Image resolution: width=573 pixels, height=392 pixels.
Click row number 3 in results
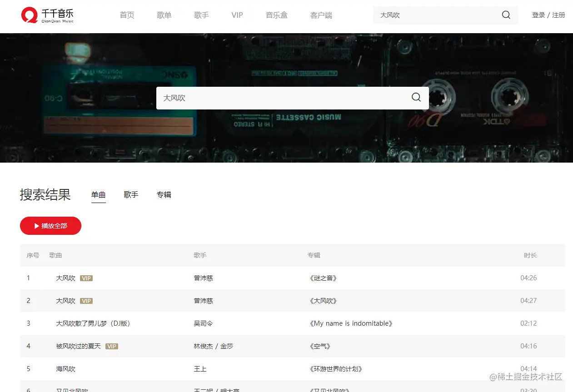[x=28, y=323]
